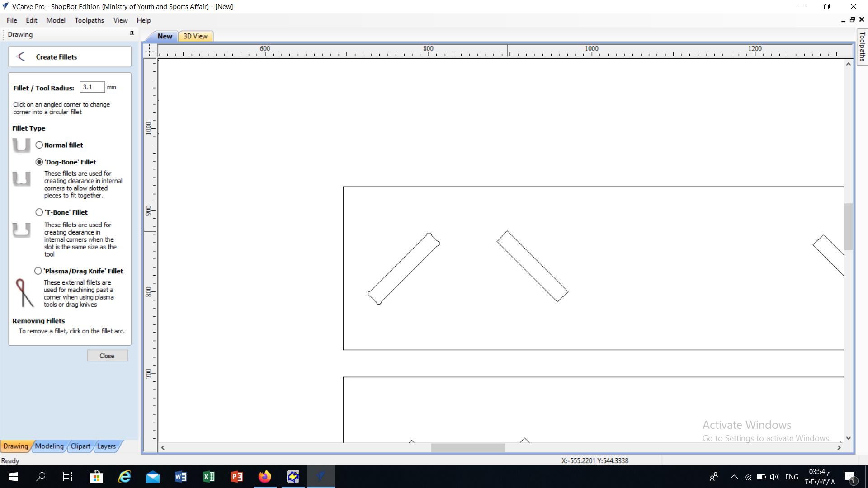Viewport: 868px width, 488px height.
Task: Open the Model menu
Action: (56, 20)
